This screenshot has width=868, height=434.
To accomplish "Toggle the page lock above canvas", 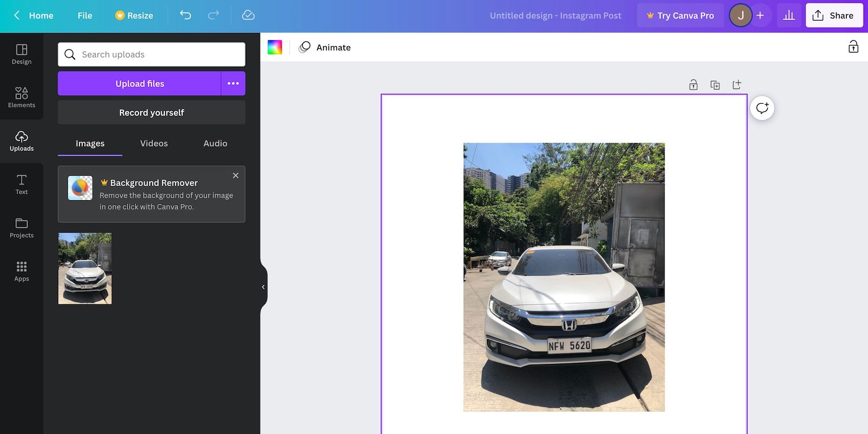I will coord(693,85).
